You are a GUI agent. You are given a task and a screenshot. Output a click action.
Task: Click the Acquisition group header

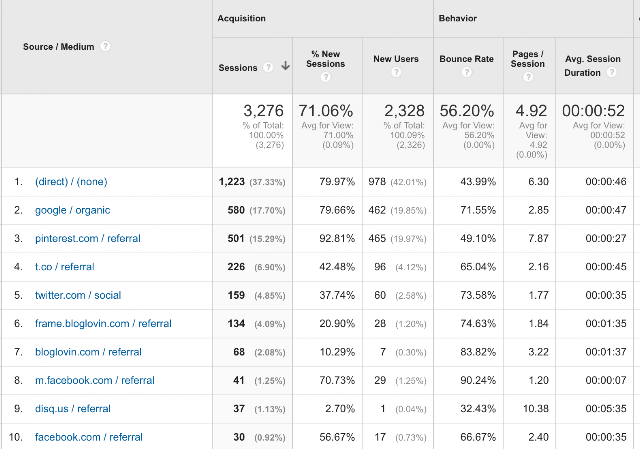(241, 18)
